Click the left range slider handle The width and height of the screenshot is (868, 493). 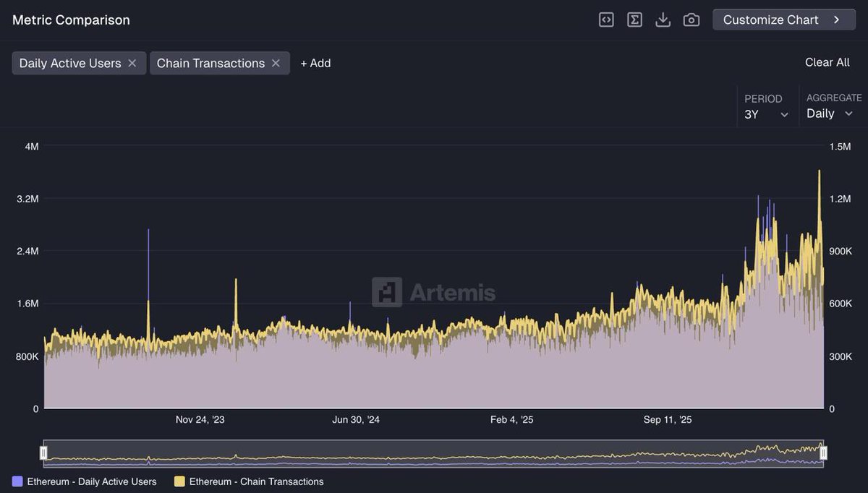click(x=43, y=453)
